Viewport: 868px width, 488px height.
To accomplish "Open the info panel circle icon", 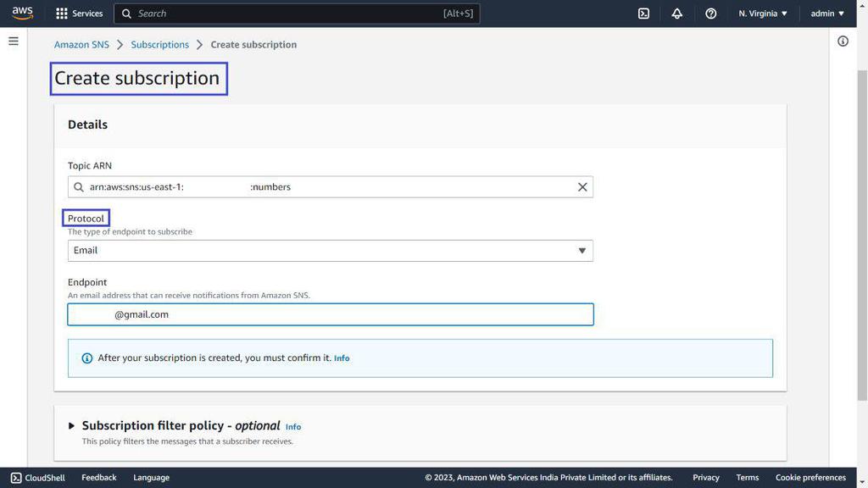I will click(843, 41).
